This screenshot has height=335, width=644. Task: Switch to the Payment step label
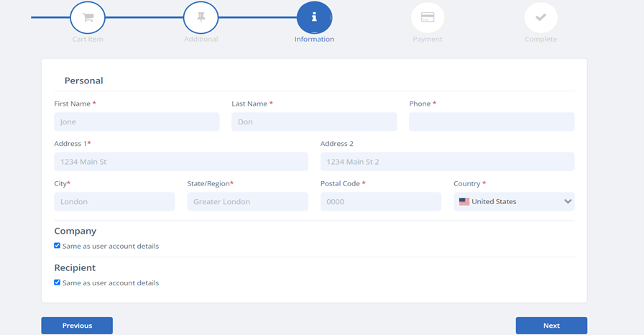pos(427,40)
